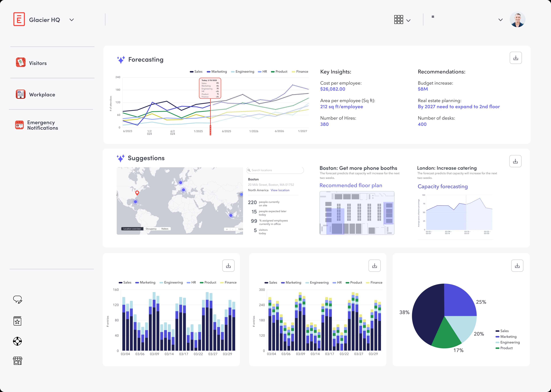Download the second stacked bar chart
Viewport: 551px width, 392px height.
[374, 266]
